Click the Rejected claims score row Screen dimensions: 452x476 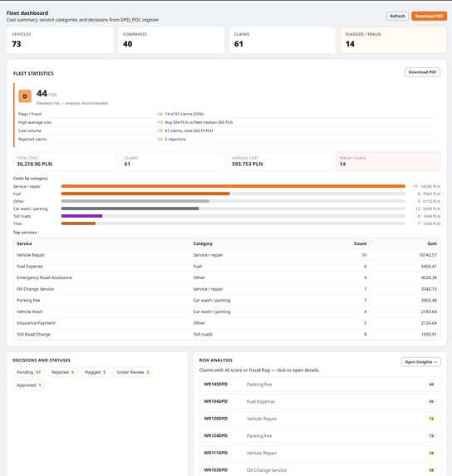click(x=227, y=140)
